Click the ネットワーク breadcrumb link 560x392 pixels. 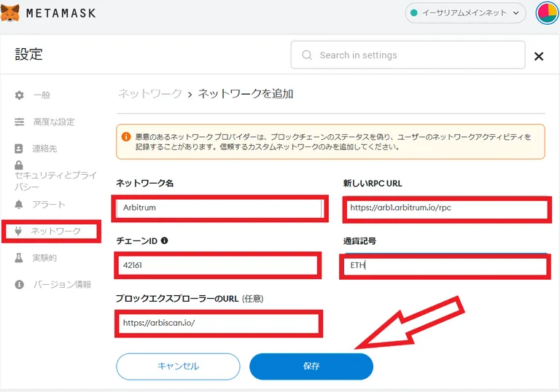click(x=150, y=94)
